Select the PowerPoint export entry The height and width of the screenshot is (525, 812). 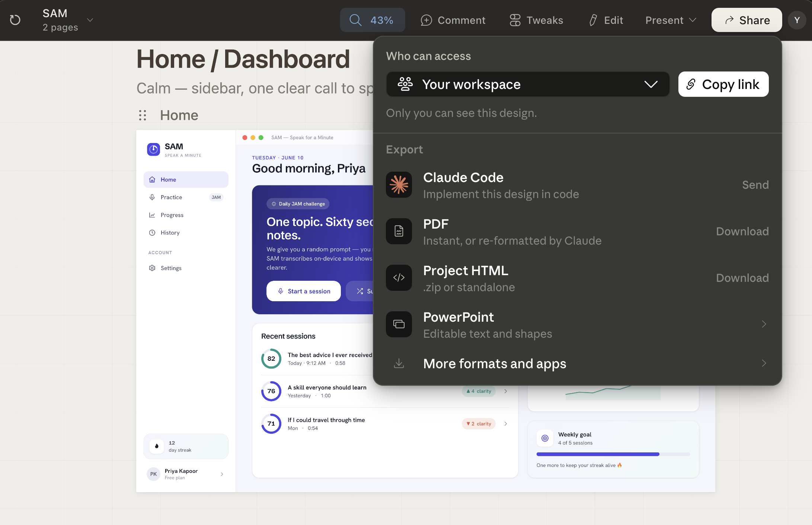(x=577, y=324)
